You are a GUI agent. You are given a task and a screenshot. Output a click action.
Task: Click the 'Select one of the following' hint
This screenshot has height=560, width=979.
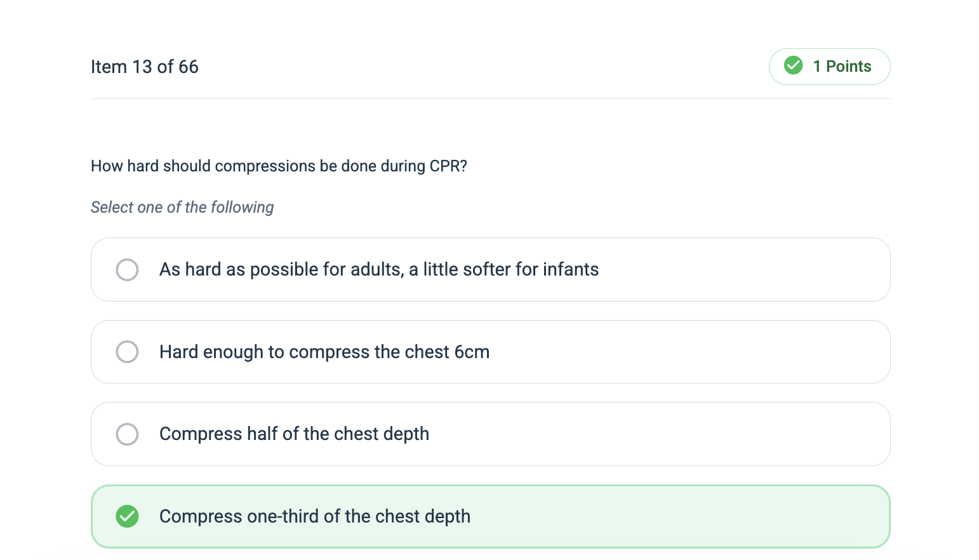coord(182,208)
